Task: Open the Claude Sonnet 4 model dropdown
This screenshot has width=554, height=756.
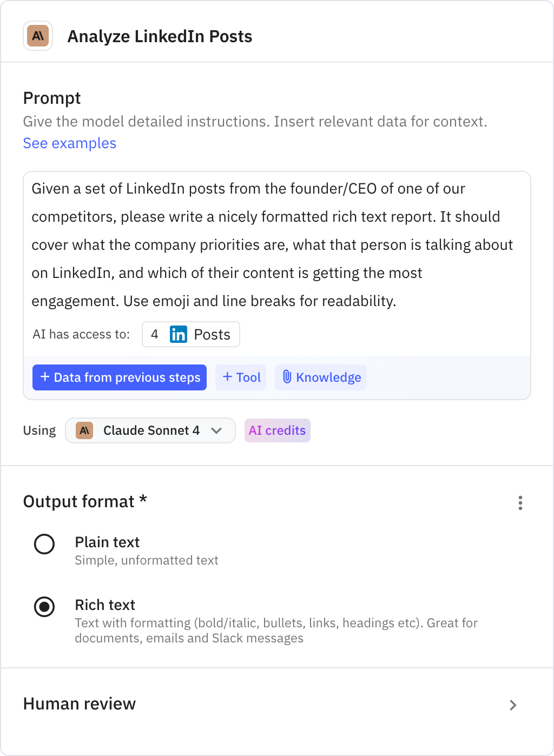Action: pyautogui.click(x=216, y=430)
